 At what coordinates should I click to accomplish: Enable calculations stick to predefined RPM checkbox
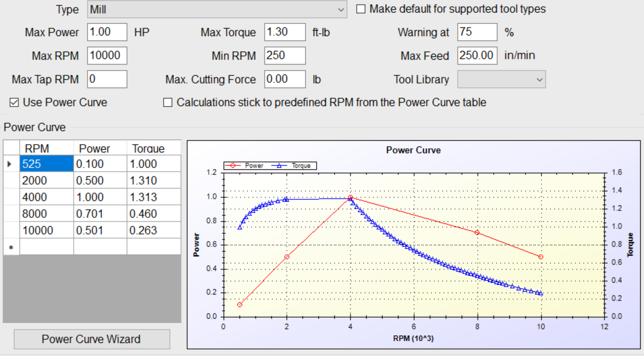click(168, 103)
